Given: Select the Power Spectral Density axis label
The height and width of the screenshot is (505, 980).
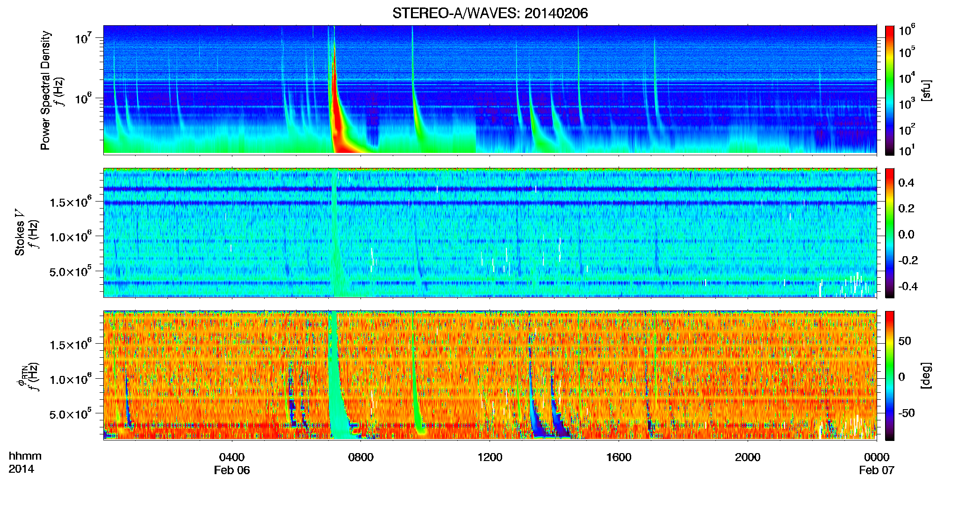Looking at the screenshot, I should pos(45,90).
